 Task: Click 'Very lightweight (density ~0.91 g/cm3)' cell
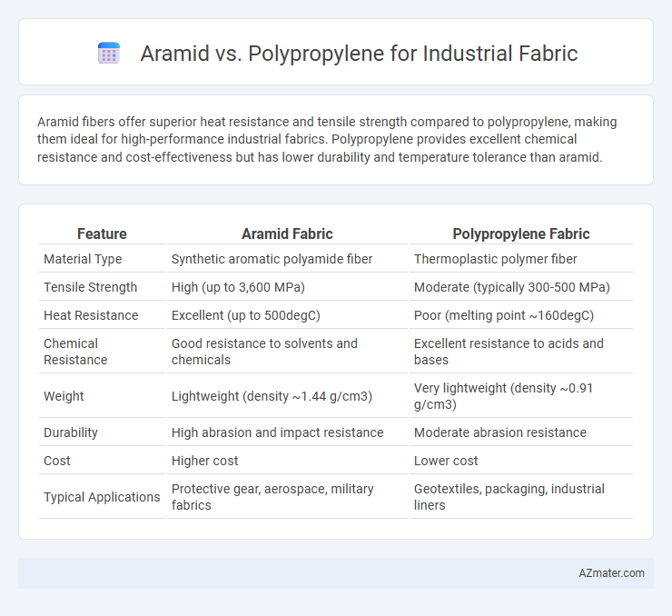[x=503, y=396]
